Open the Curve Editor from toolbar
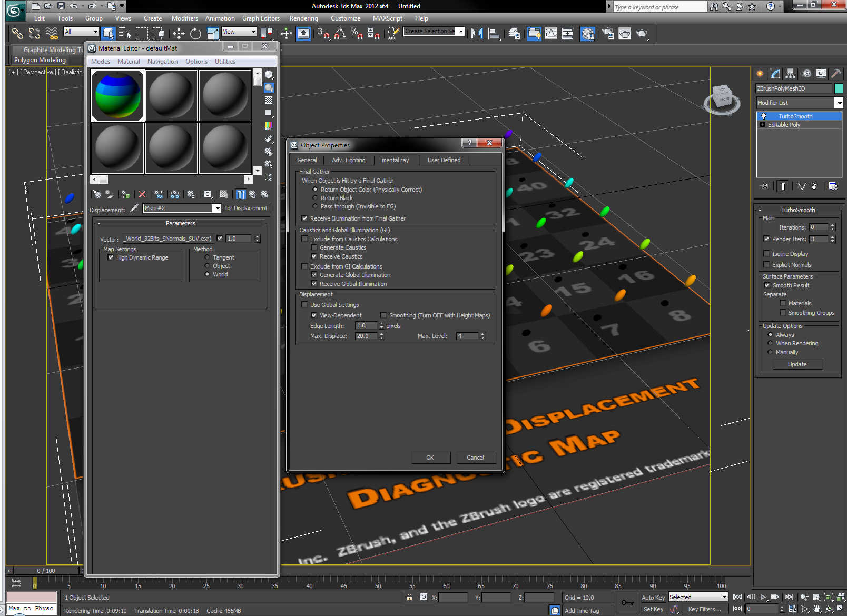847x616 pixels. (551, 34)
